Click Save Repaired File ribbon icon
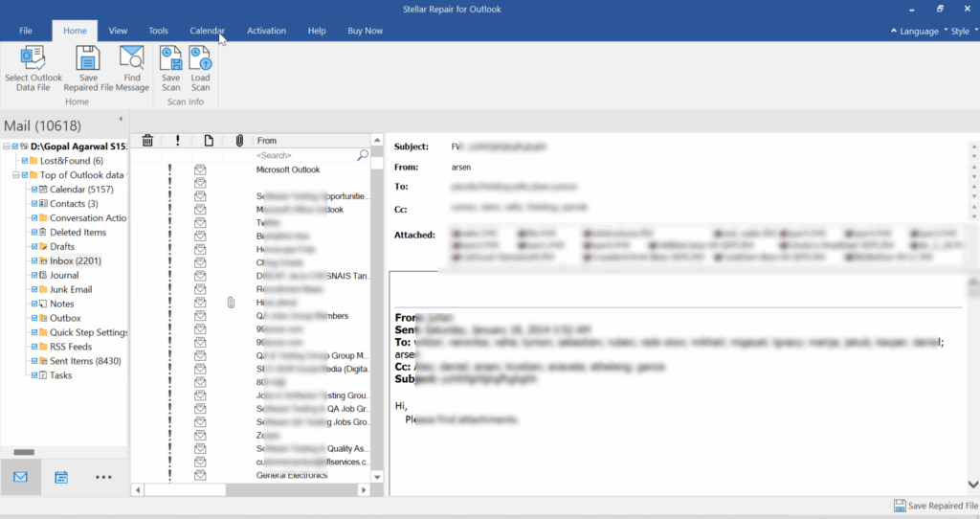 pos(88,57)
